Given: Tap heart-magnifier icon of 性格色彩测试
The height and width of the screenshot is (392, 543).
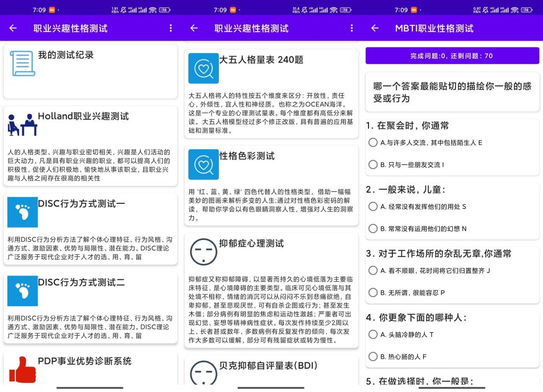Looking at the screenshot, I should 203,164.
